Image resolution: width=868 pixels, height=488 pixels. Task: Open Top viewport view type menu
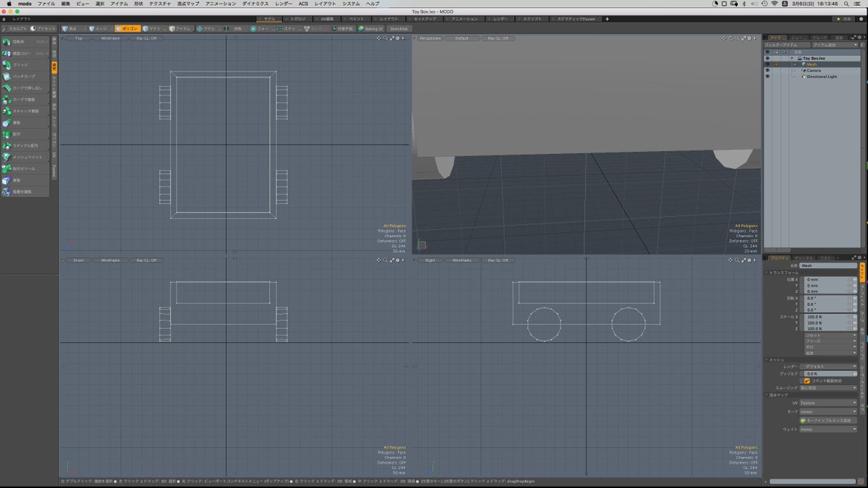pyautogui.click(x=78, y=38)
